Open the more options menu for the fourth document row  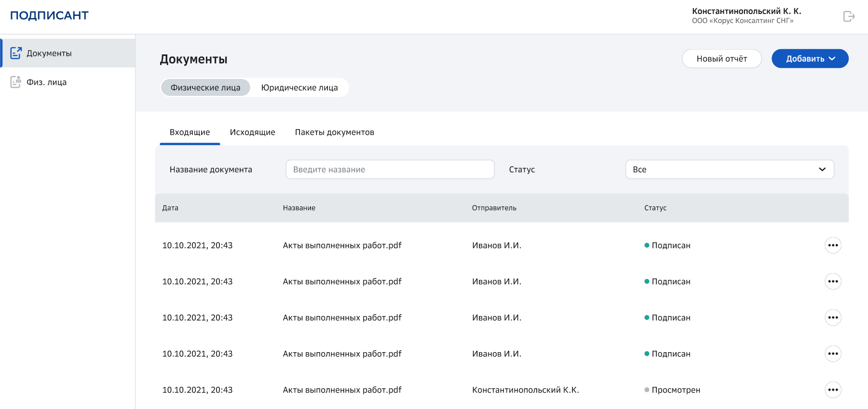point(833,354)
